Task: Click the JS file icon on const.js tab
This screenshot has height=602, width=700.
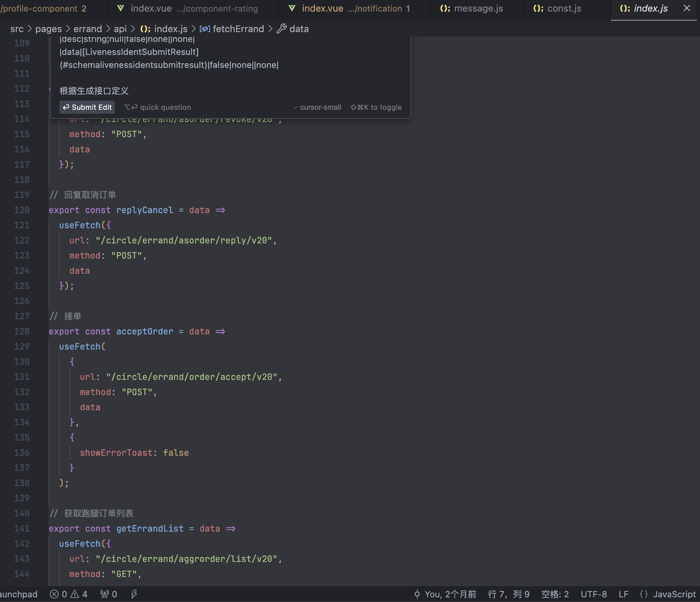Action: [538, 8]
